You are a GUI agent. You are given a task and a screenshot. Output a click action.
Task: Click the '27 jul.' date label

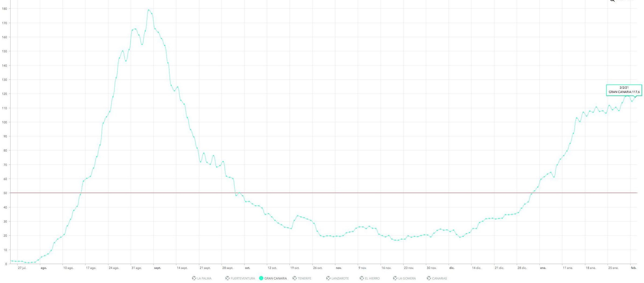[x=22, y=268]
